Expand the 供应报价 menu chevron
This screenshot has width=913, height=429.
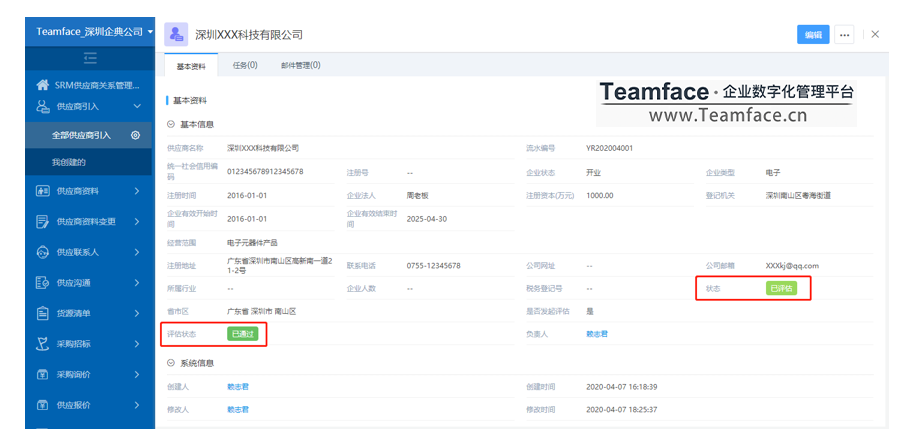(137, 405)
